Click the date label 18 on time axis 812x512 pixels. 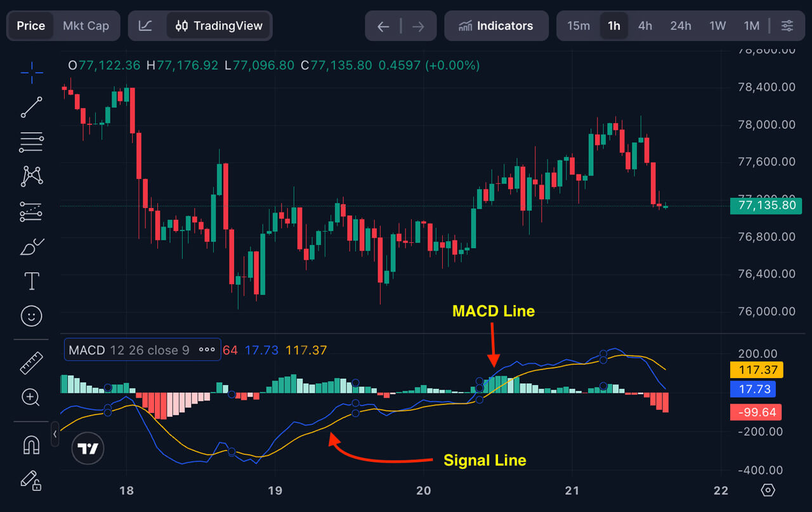coord(126,490)
